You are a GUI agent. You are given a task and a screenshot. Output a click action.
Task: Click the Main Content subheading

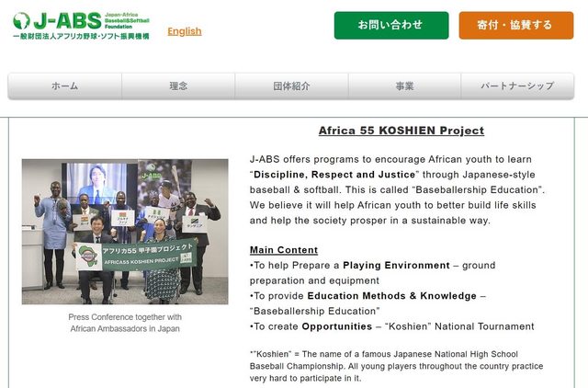point(284,250)
